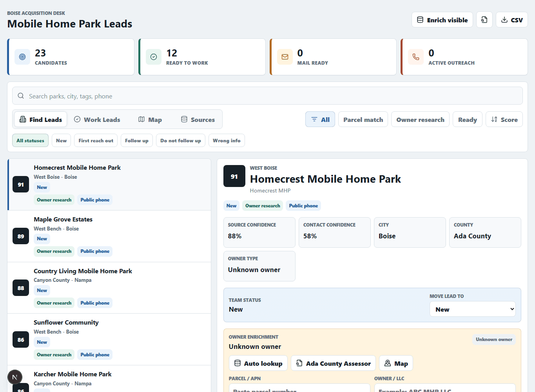Click the Unknown owner badge in enrichment
The width and height of the screenshot is (535, 392).
tap(494, 339)
